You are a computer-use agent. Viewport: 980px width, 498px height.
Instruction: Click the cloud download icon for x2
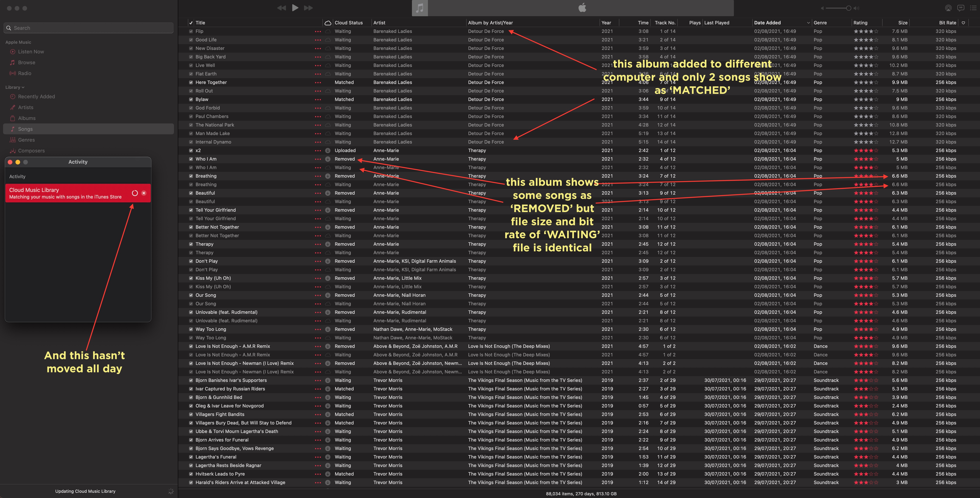click(328, 150)
